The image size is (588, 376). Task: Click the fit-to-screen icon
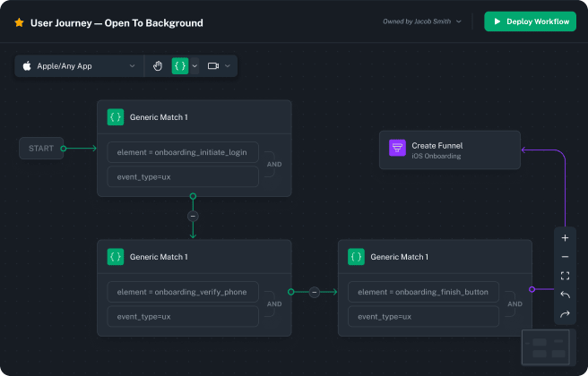[x=565, y=276]
